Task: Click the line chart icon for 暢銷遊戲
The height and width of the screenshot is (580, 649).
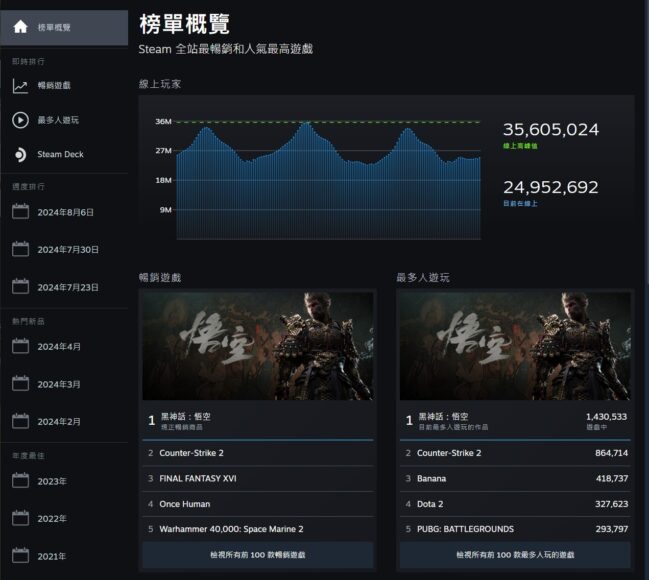Action: tap(20, 86)
